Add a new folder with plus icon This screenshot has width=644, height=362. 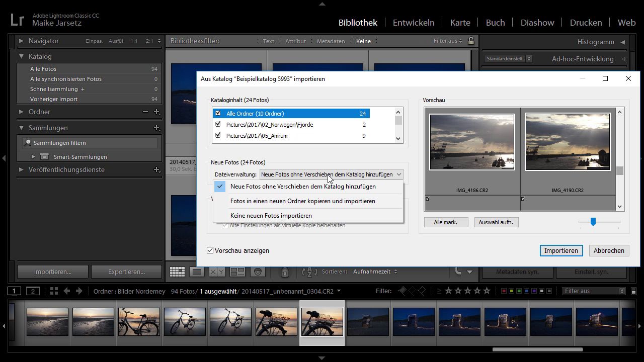coord(156,112)
